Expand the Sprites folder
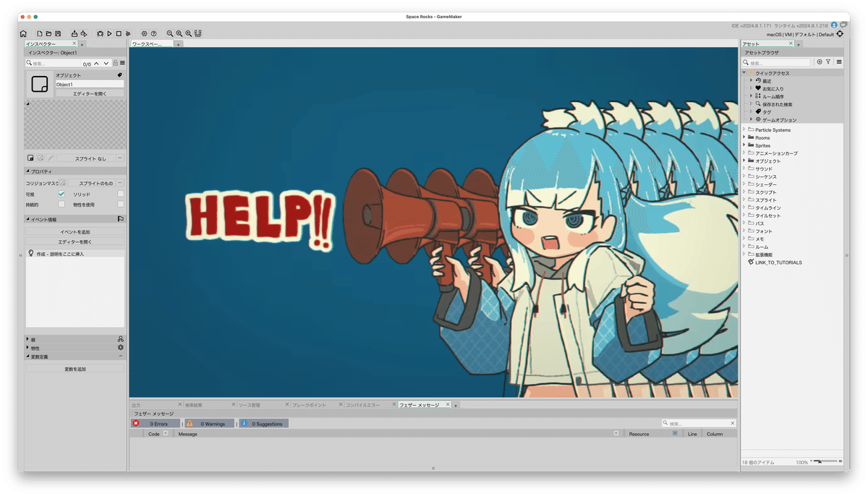Screen dimensions: 868x496 coord(744,145)
